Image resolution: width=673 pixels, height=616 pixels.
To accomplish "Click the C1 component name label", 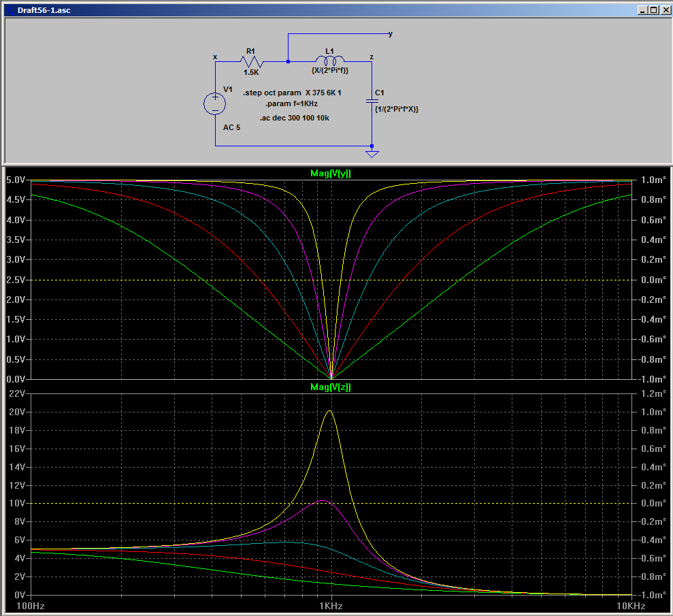I will tap(380, 93).
